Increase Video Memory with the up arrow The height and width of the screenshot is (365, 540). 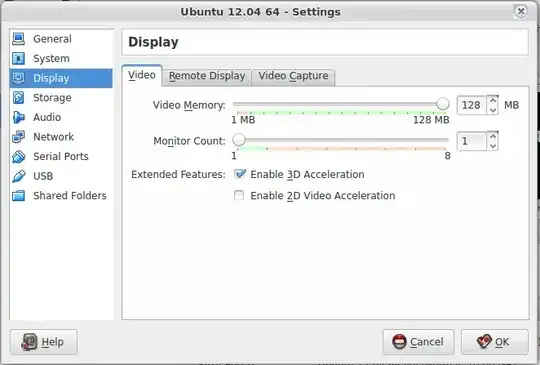(x=493, y=101)
